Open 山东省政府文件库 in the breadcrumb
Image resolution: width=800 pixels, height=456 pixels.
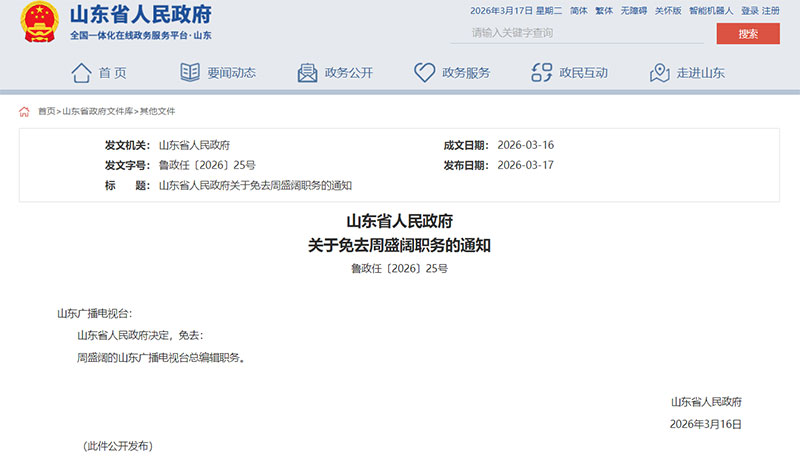click(98, 111)
